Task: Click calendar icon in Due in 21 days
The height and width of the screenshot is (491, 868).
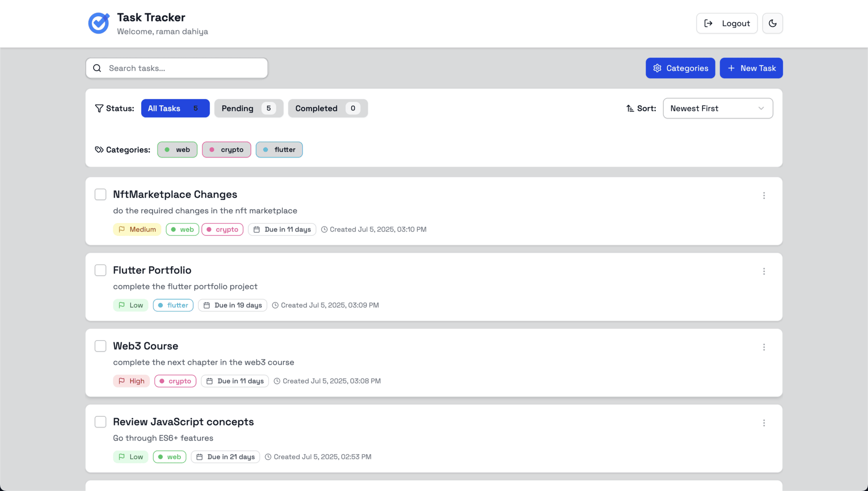Action: (200, 457)
